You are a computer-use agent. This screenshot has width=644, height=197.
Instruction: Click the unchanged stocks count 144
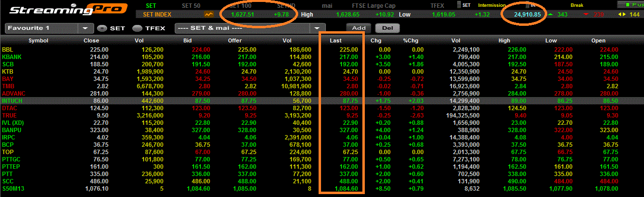coord(634,15)
